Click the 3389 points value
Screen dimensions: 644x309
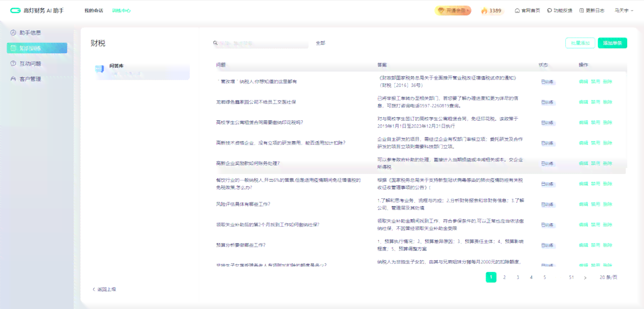pyautogui.click(x=495, y=11)
